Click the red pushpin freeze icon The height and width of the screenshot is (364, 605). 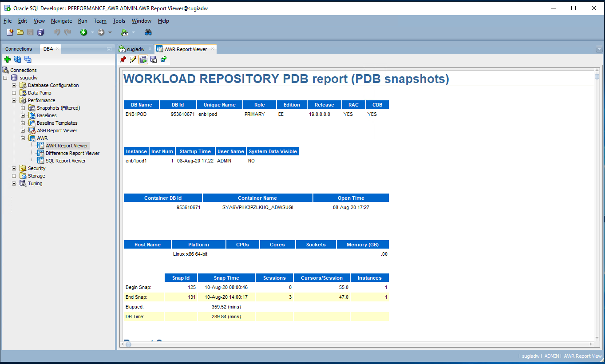[123, 59]
